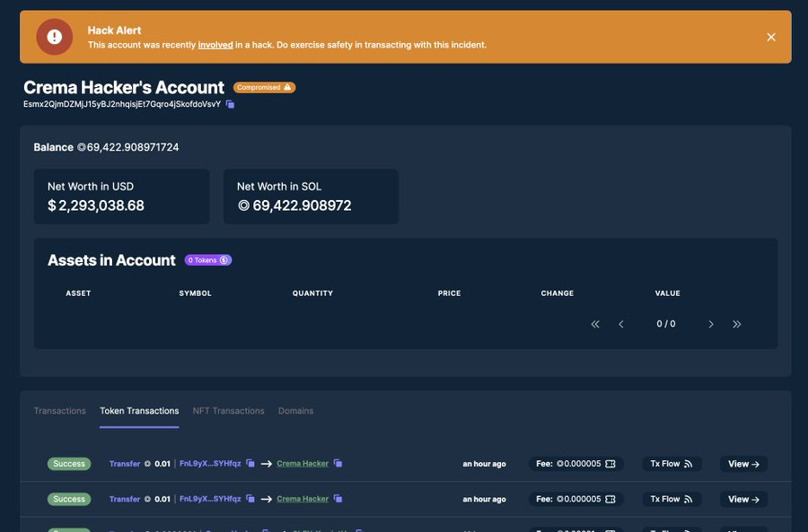The width and height of the screenshot is (808, 532).
Task: Open Tx Flow for second transaction
Action: pyautogui.click(x=672, y=499)
